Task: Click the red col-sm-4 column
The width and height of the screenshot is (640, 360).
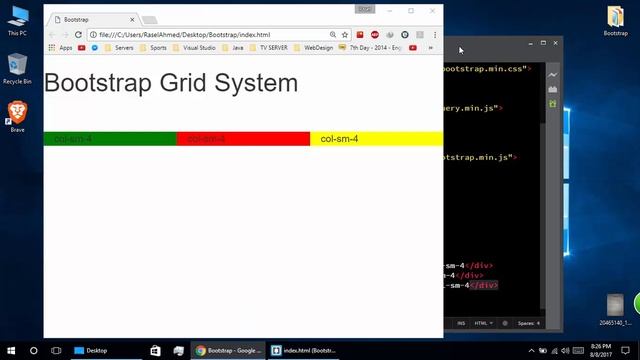Action: [243, 139]
